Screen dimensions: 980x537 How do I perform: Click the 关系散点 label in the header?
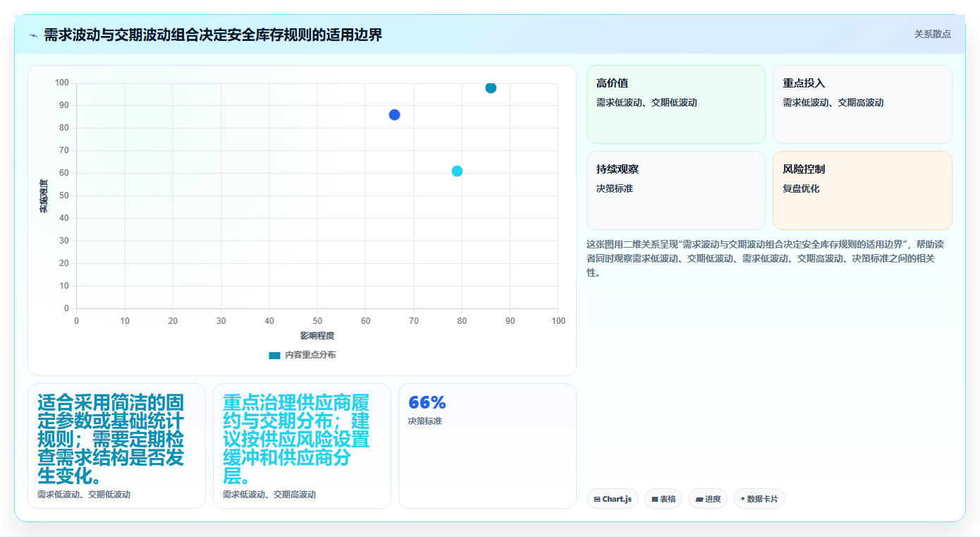[x=932, y=34]
